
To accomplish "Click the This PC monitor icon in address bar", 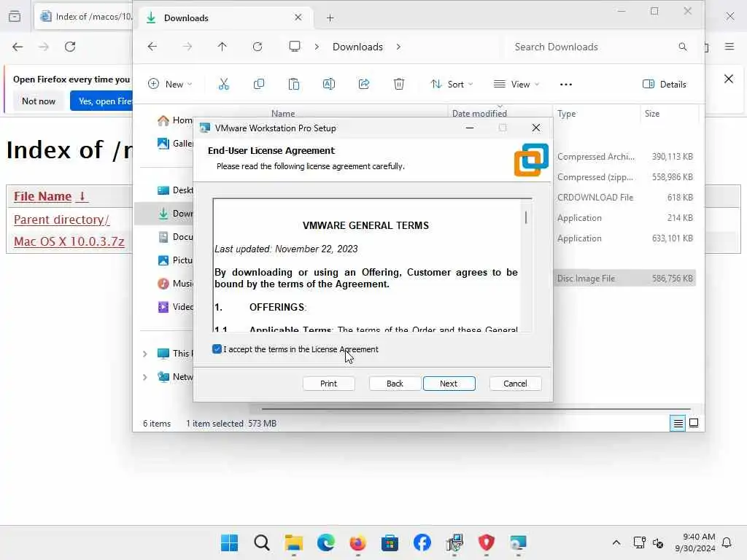I will (x=295, y=47).
